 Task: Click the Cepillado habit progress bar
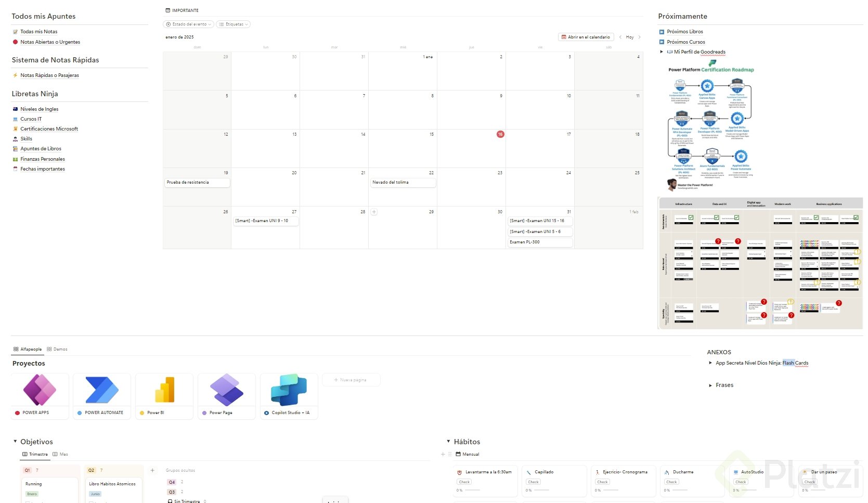(542, 490)
